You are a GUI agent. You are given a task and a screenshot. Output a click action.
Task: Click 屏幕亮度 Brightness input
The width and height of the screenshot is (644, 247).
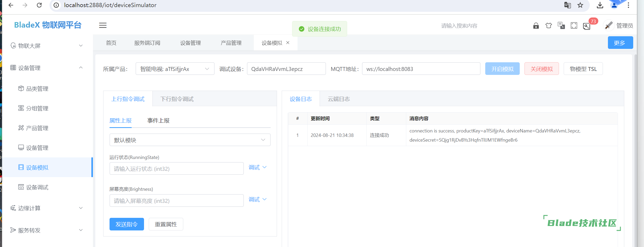[x=176, y=200]
